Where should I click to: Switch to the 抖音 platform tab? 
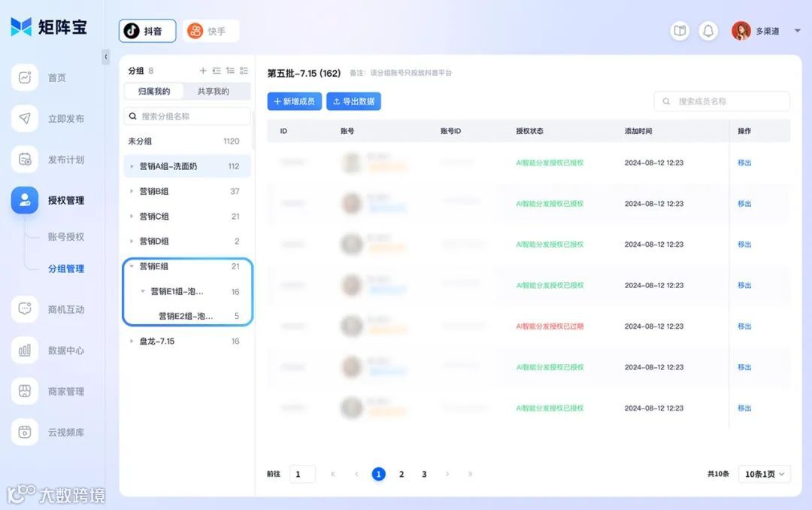pyautogui.click(x=147, y=31)
